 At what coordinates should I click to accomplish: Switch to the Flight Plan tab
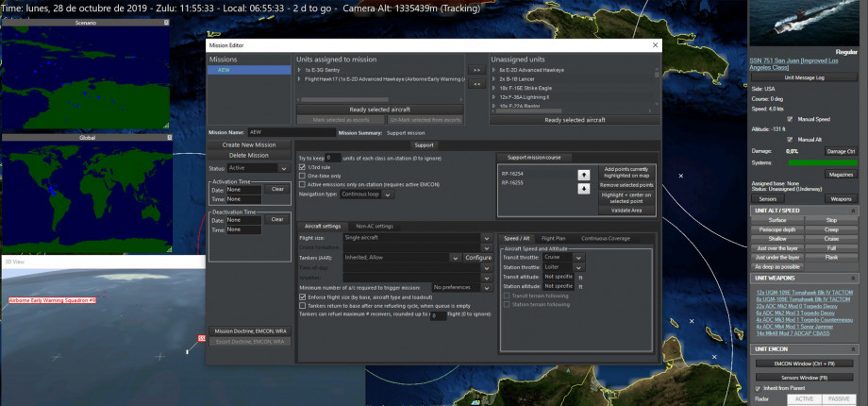click(553, 238)
